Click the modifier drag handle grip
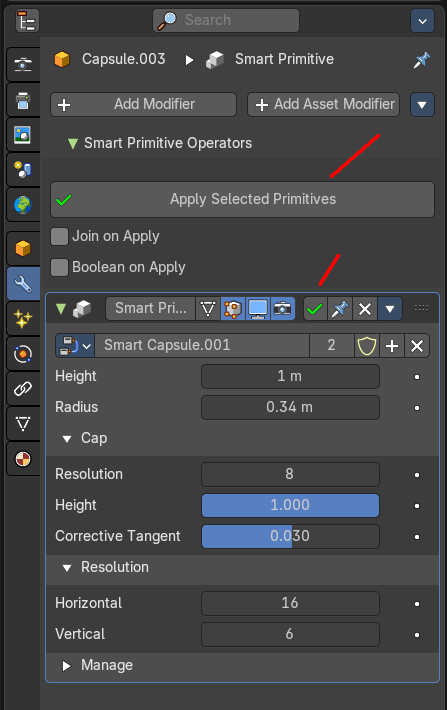This screenshot has height=710, width=447. (421, 308)
